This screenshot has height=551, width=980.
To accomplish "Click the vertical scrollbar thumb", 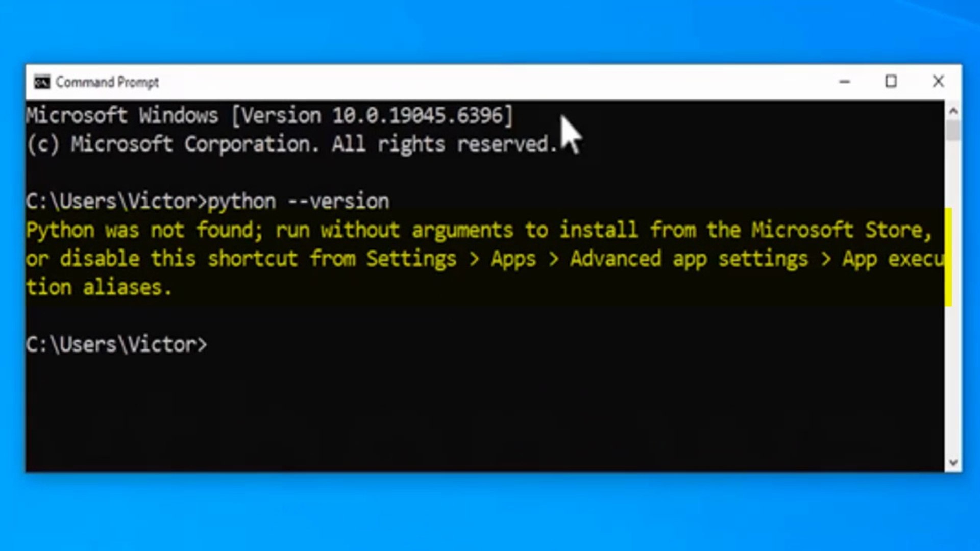I will [953, 130].
